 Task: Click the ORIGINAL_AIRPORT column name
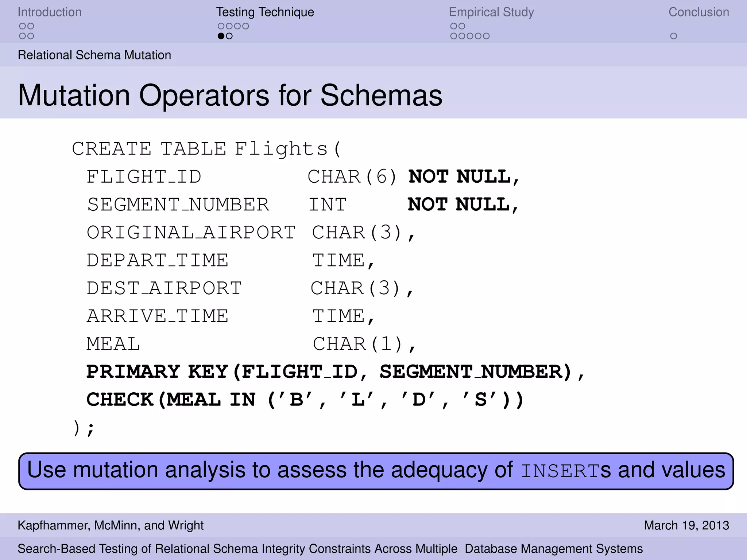191,233
